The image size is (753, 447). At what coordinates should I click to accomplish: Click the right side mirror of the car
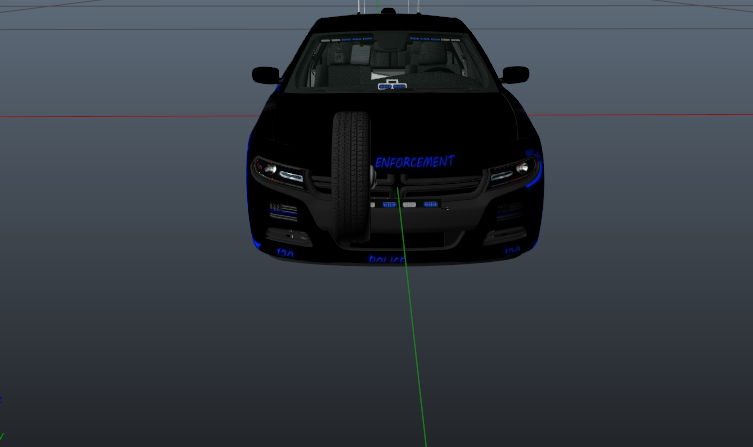[x=515, y=75]
